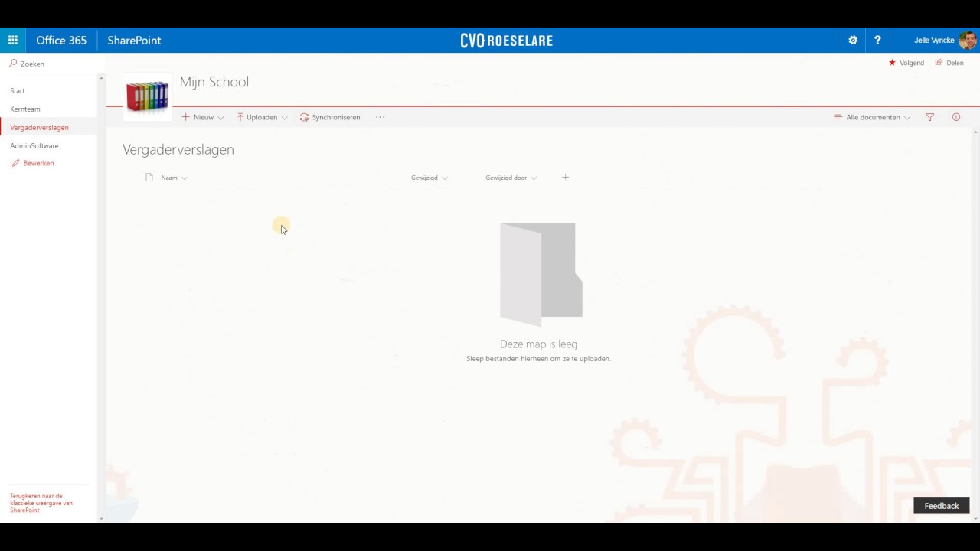Add a column with plus icon
The width and height of the screenshot is (980, 551).
point(565,178)
